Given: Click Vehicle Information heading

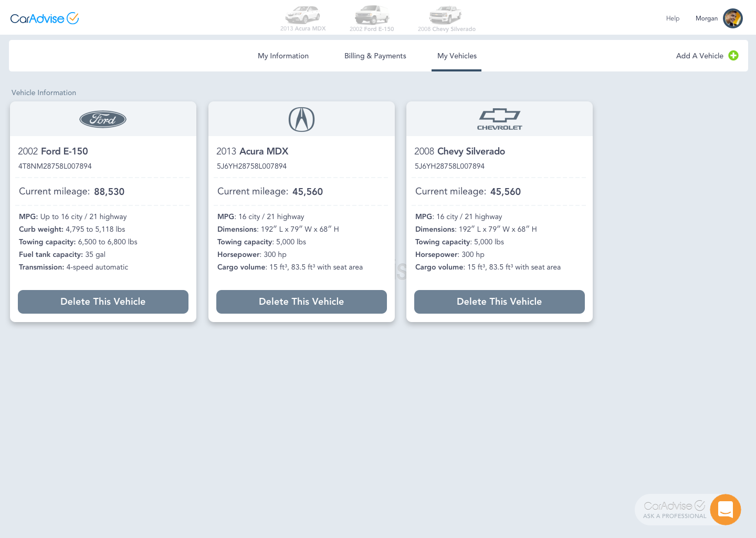Looking at the screenshot, I should click(x=44, y=92).
